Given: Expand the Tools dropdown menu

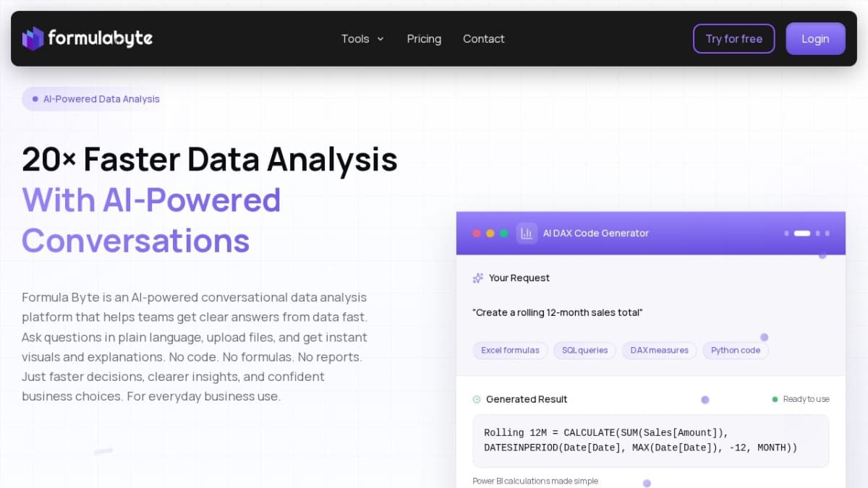Looking at the screenshot, I should point(362,39).
